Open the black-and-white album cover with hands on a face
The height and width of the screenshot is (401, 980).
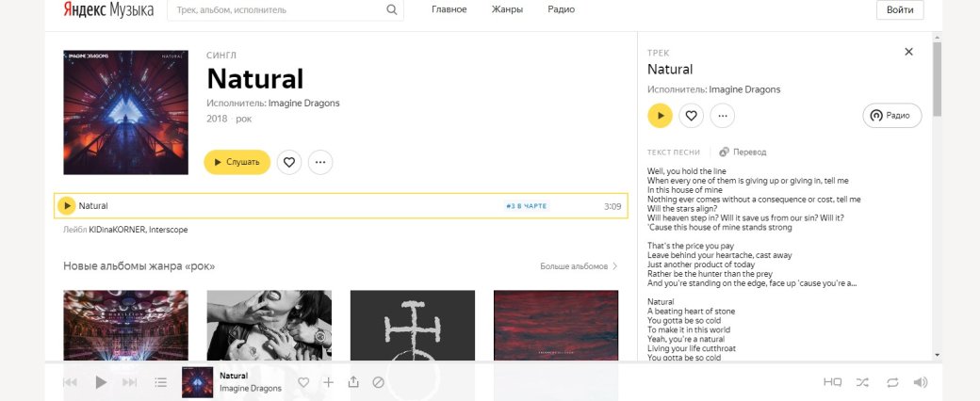[x=269, y=325]
